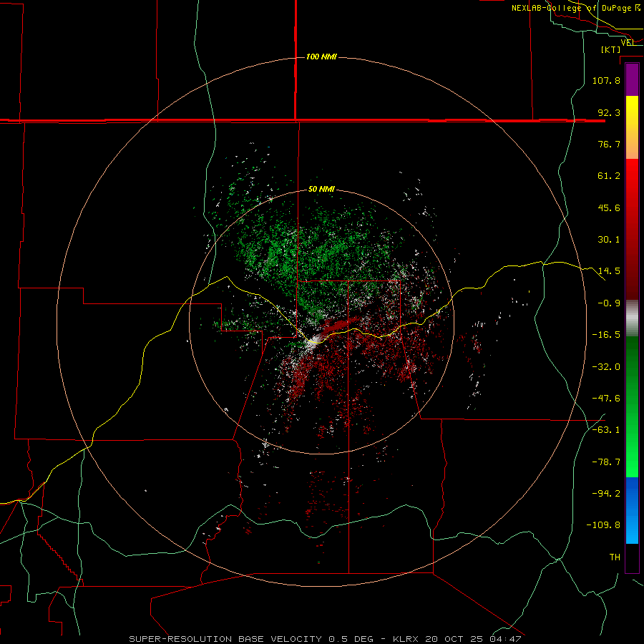Image resolution: width=644 pixels, height=644 pixels.
Task: Click the -94.2 velocity scale value
Action: pyautogui.click(x=606, y=494)
